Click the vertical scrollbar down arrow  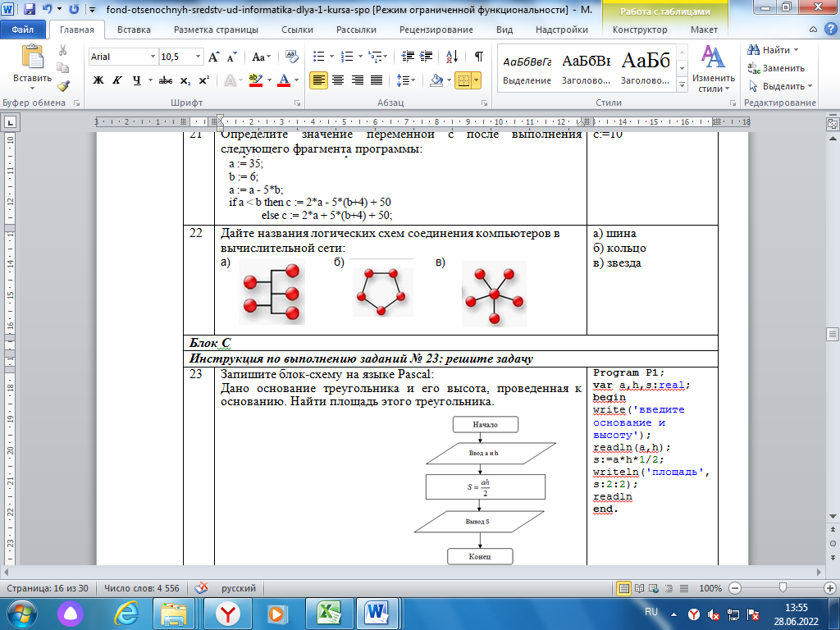tap(833, 517)
